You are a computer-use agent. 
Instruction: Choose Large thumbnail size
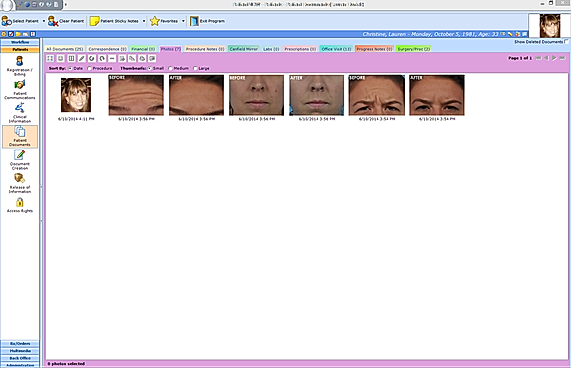195,68
